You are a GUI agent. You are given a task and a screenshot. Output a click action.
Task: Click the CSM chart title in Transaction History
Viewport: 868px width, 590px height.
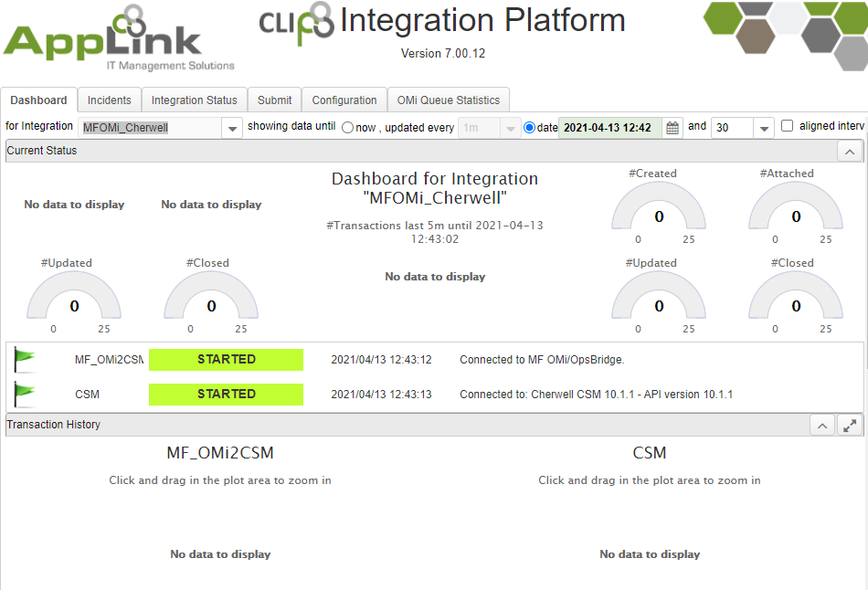coord(650,453)
